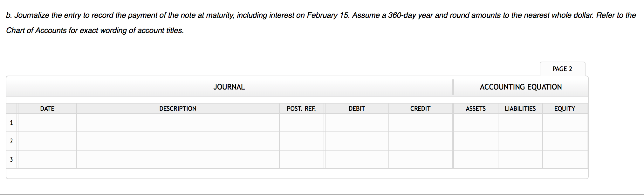Select the Assets cell in row 1
Screen dimensions: 644x195
[x=476, y=123]
